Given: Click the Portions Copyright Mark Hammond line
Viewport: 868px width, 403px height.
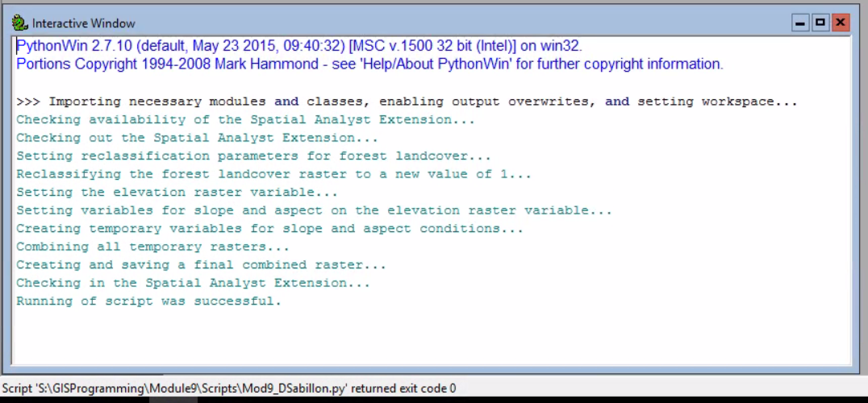Looking at the screenshot, I should (x=369, y=64).
